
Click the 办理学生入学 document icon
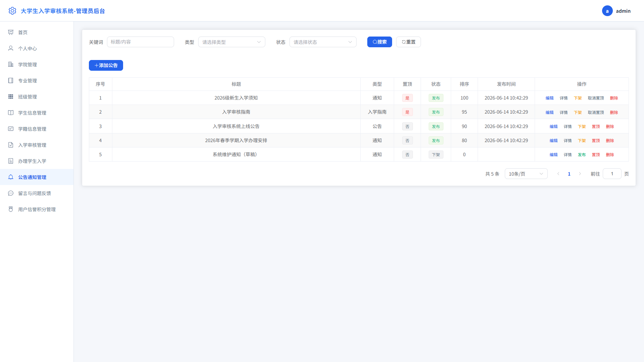pos(11,161)
